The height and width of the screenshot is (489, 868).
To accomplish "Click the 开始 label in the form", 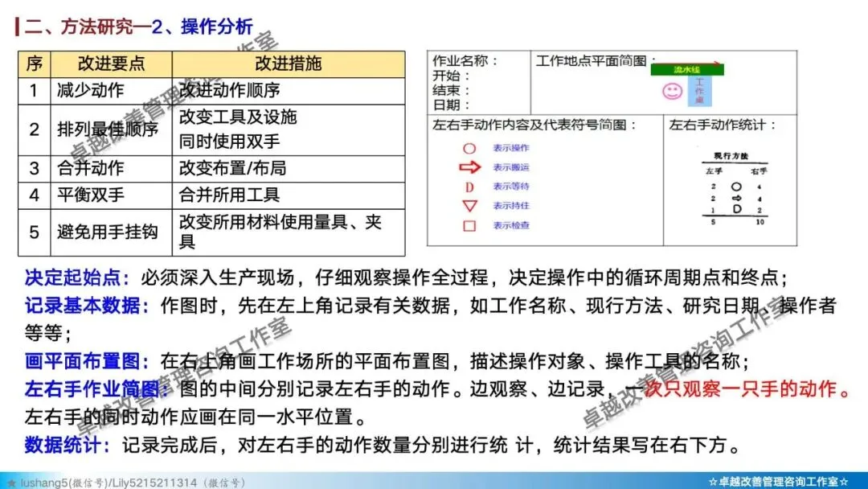I will [x=451, y=76].
